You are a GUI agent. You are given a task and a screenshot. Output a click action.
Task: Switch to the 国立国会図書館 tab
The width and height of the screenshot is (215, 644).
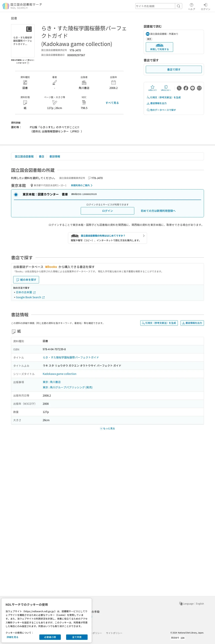pyautogui.click(x=24, y=156)
